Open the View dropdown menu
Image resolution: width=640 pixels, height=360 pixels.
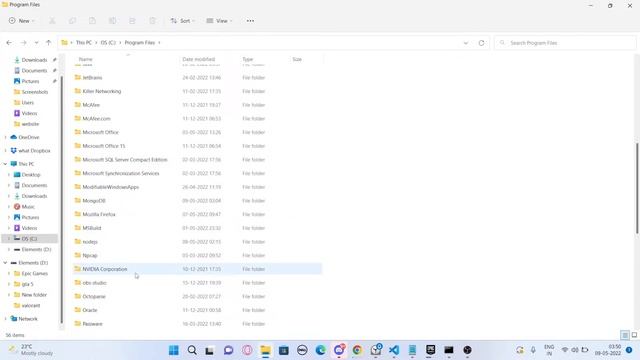tap(220, 21)
